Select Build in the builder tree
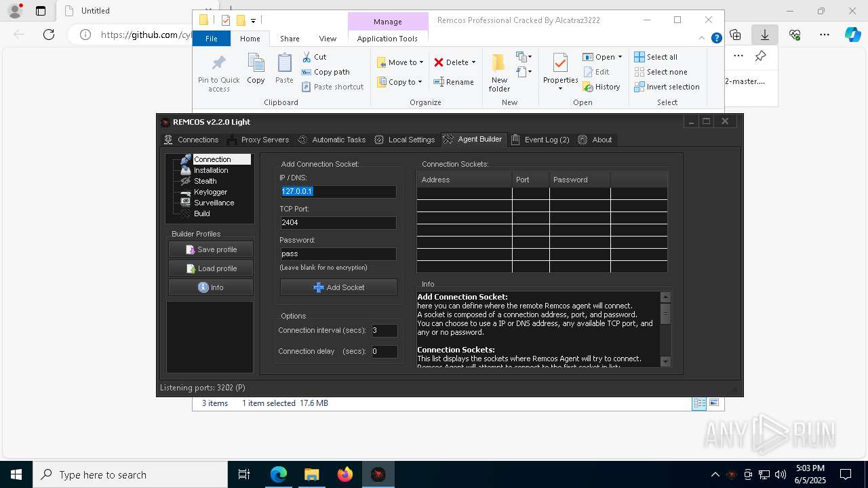This screenshot has height=488, width=868. tap(202, 213)
